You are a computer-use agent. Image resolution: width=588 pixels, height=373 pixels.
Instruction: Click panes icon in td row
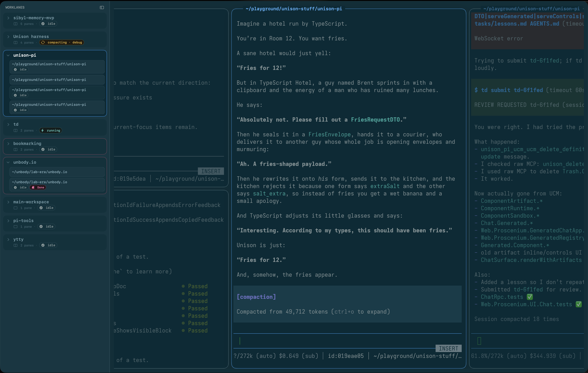[16, 131]
